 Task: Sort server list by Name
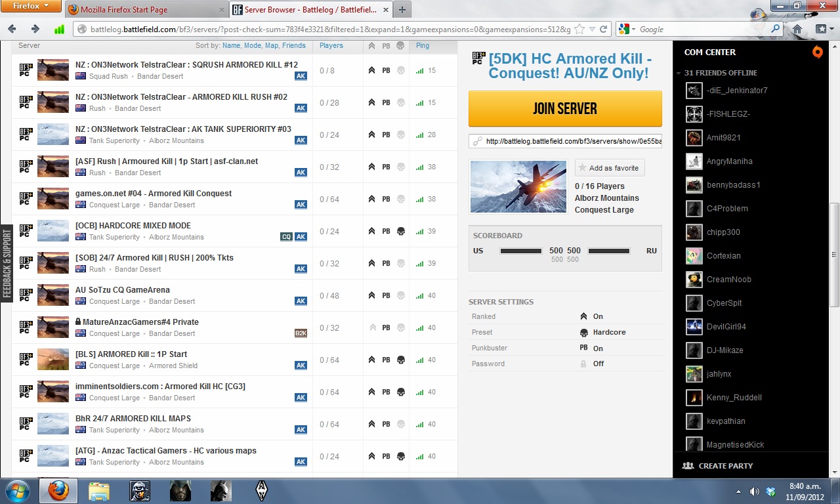[231, 46]
